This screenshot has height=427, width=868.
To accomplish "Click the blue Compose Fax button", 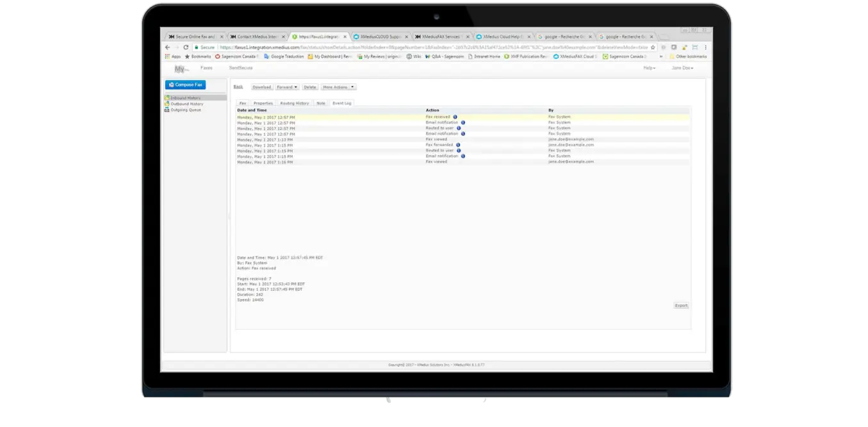I will (x=186, y=85).
